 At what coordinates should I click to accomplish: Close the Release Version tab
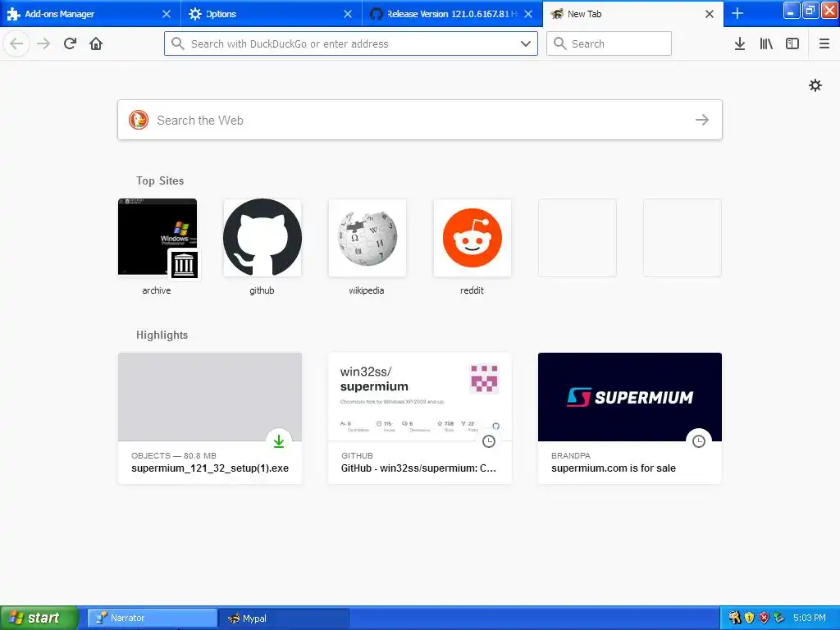click(x=528, y=14)
